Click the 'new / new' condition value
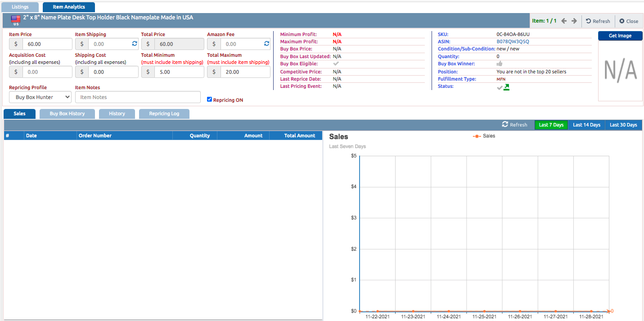 pyautogui.click(x=508, y=49)
